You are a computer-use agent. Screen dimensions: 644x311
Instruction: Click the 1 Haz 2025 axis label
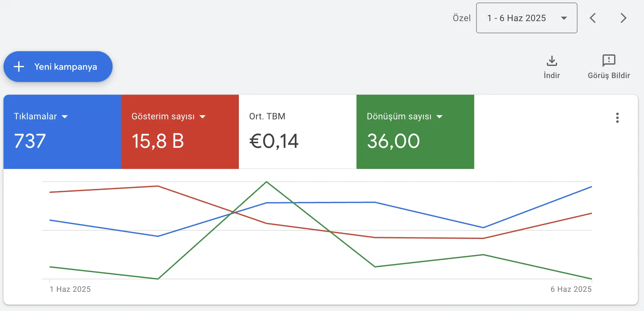tap(70, 289)
